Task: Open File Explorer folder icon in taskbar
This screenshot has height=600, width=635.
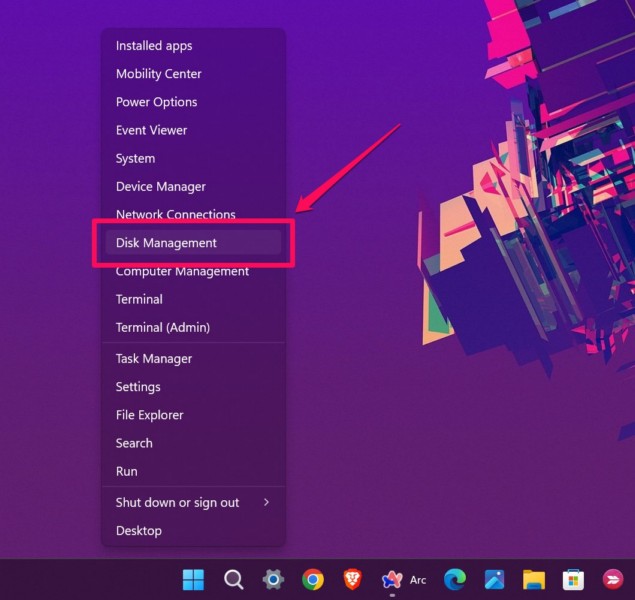Action: [x=534, y=580]
